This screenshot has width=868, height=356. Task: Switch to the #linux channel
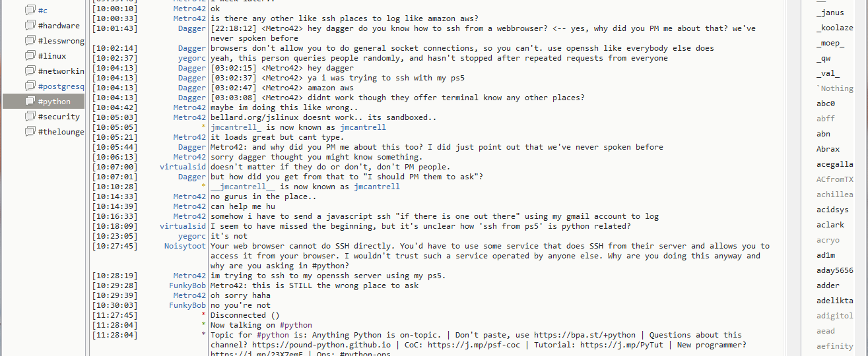[x=52, y=56]
